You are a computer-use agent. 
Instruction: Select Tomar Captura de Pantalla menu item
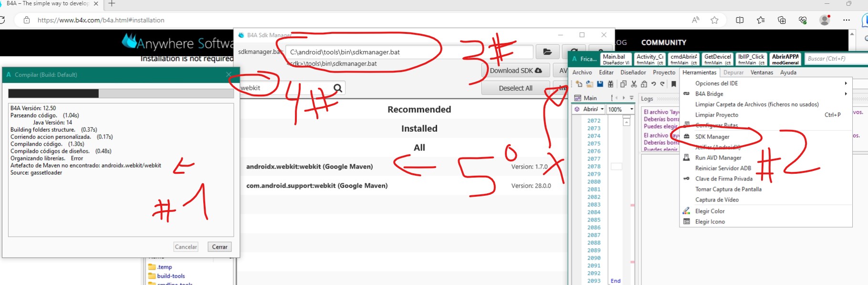point(766,189)
